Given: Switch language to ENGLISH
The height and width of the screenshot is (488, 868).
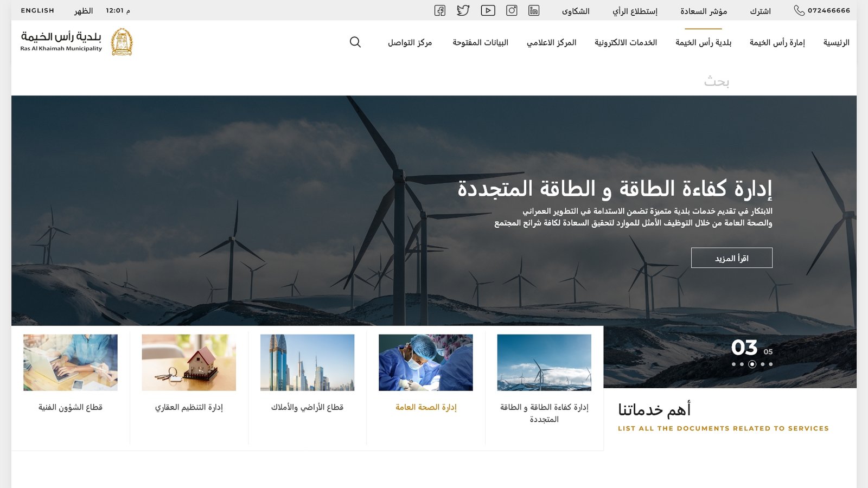Looking at the screenshot, I should coord(37,10).
